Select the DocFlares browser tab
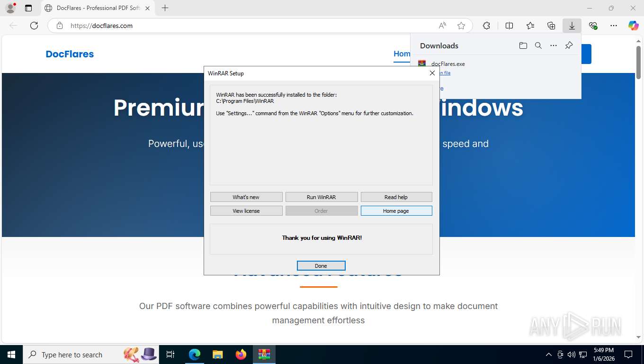644x364 pixels. tap(97, 8)
